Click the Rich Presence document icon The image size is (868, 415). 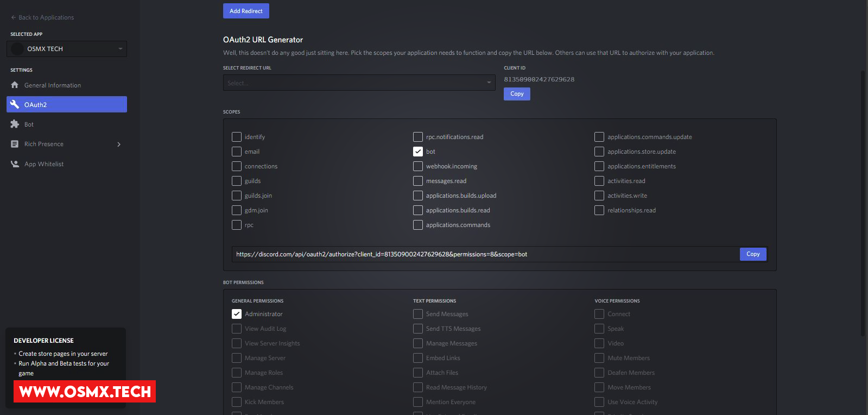15,144
